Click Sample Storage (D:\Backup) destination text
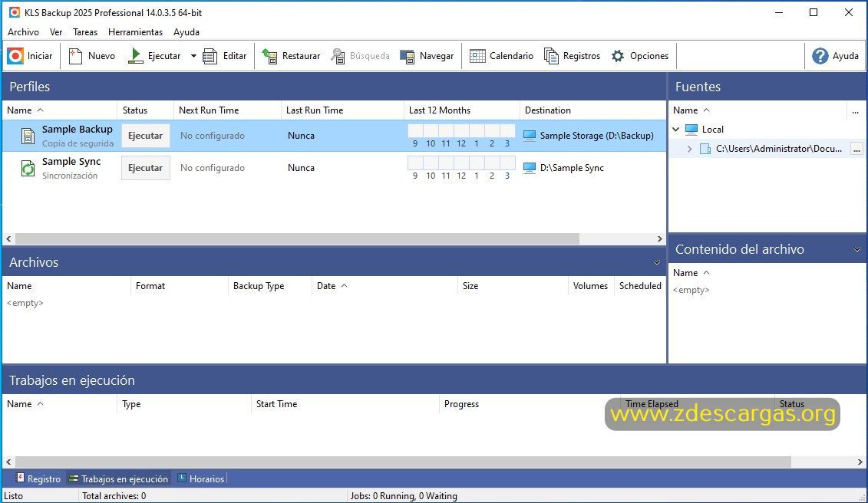The height and width of the screenshot is (503, 868). 597,136
